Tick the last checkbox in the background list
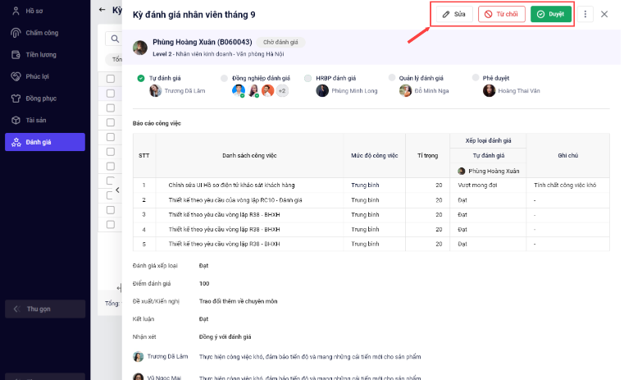 click(111, 224)
